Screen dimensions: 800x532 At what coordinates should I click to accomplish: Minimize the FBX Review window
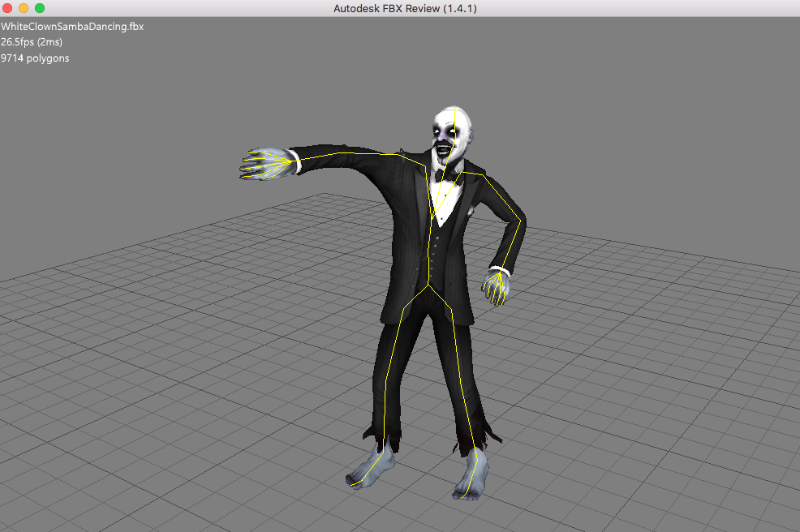pyautogui.click(x=24, y=8)
